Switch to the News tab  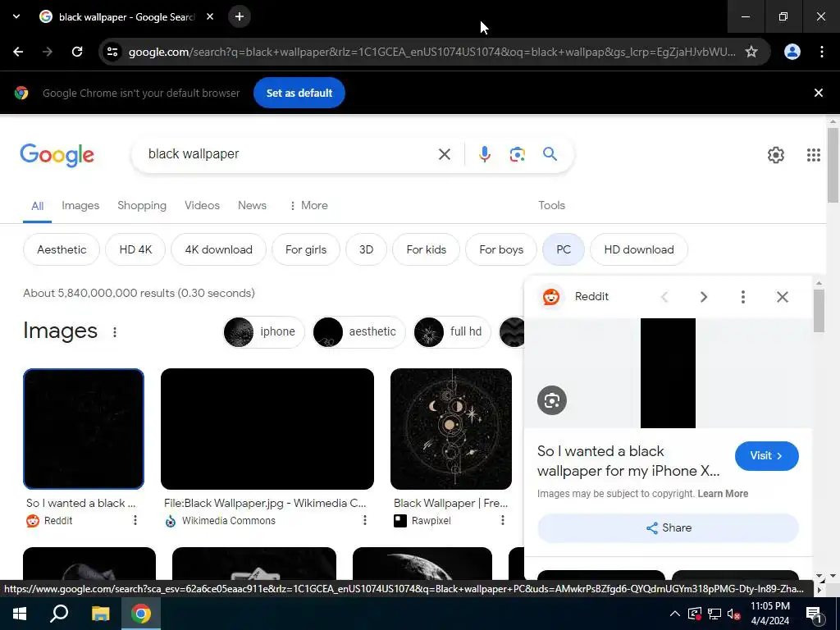(252, 205)
